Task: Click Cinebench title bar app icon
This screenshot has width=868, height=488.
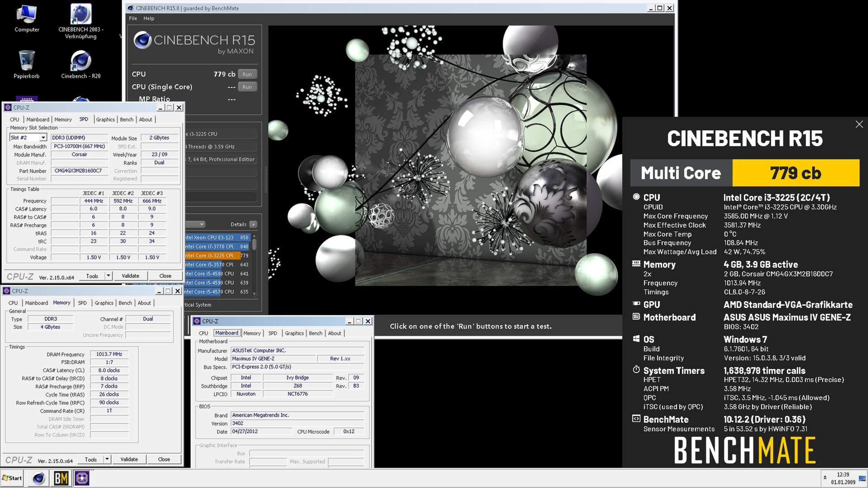Action: [130, 8]
